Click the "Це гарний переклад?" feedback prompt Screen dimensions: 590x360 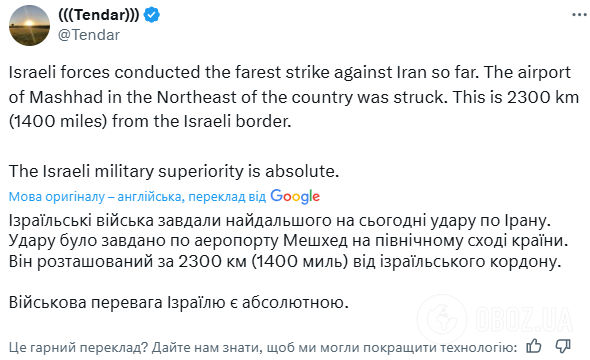pyautogui.click(x=78, y=348)
